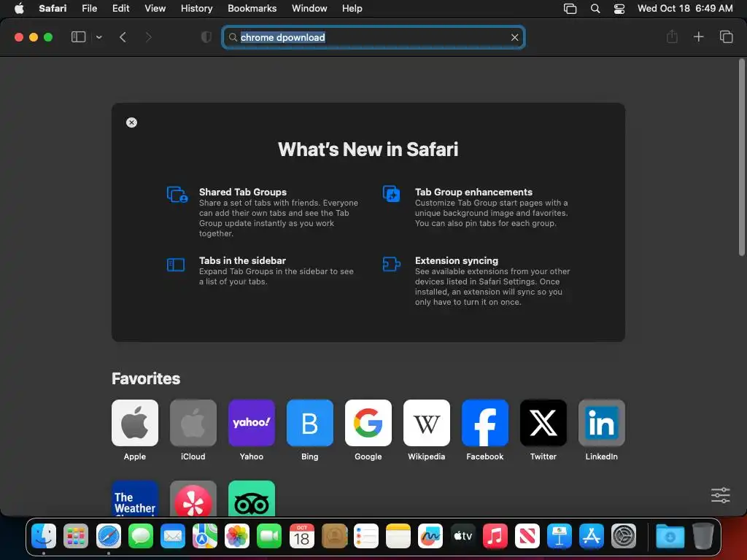Open Maps from the Dock

205,536
